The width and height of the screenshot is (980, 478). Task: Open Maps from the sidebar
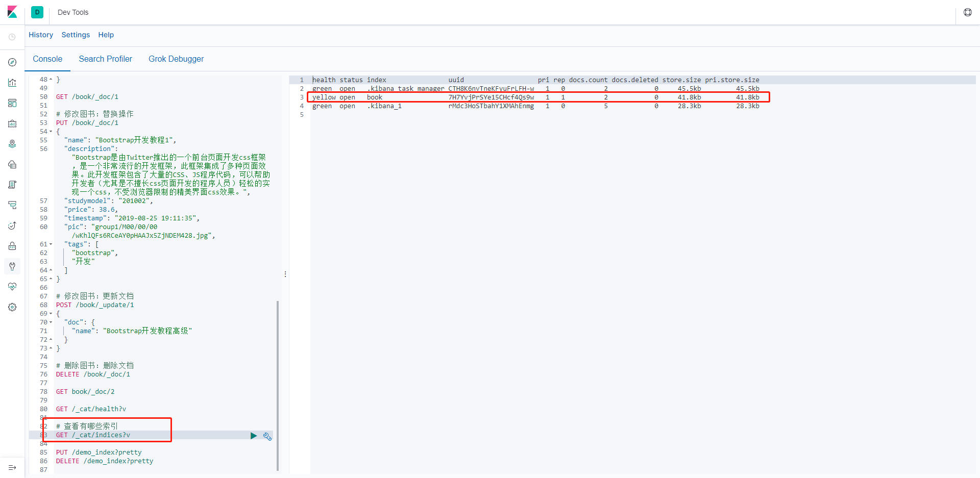pos(12,144)
